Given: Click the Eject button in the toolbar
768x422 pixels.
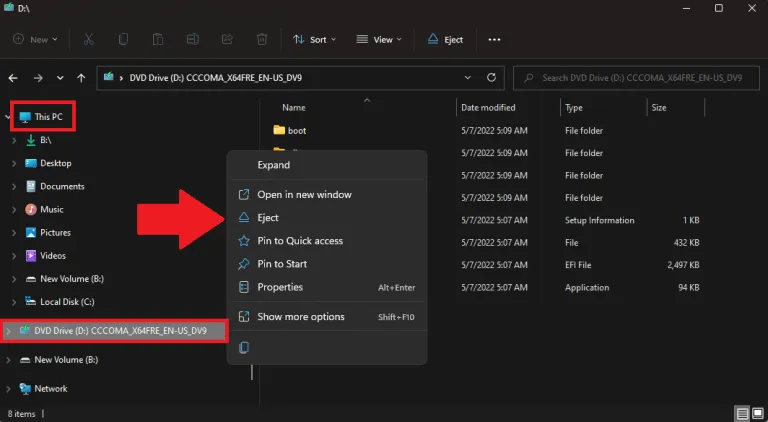Looking at the screenshot, I should (445, 39).
